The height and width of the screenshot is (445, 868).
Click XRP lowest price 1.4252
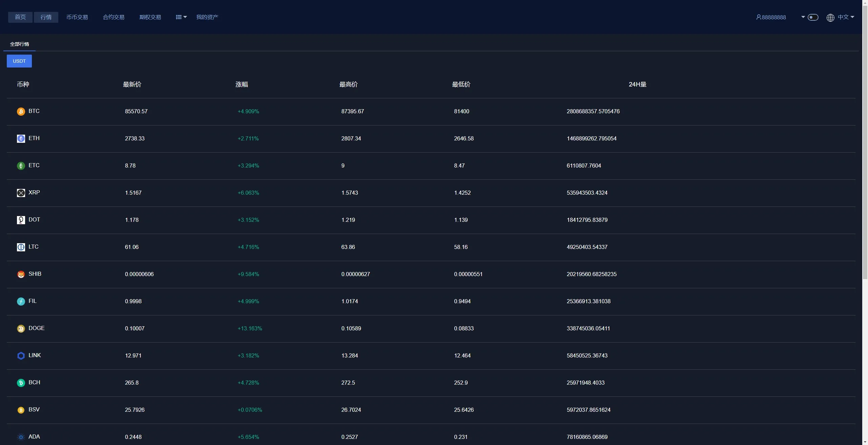(x=462, y=193)
